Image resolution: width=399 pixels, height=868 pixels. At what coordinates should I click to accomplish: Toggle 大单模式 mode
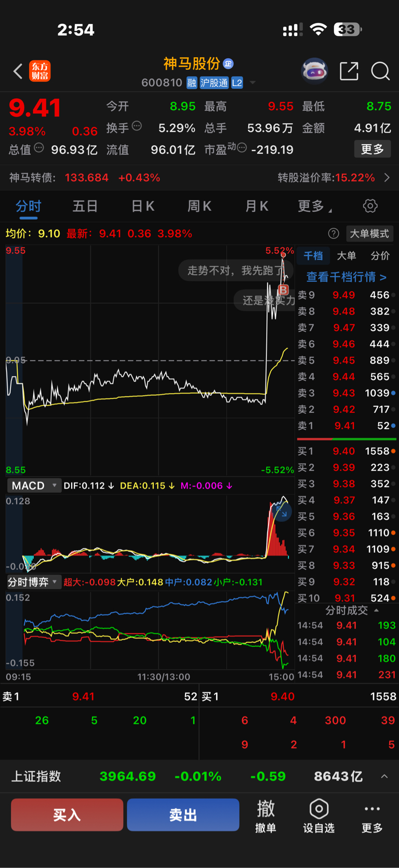click(369, 234)
